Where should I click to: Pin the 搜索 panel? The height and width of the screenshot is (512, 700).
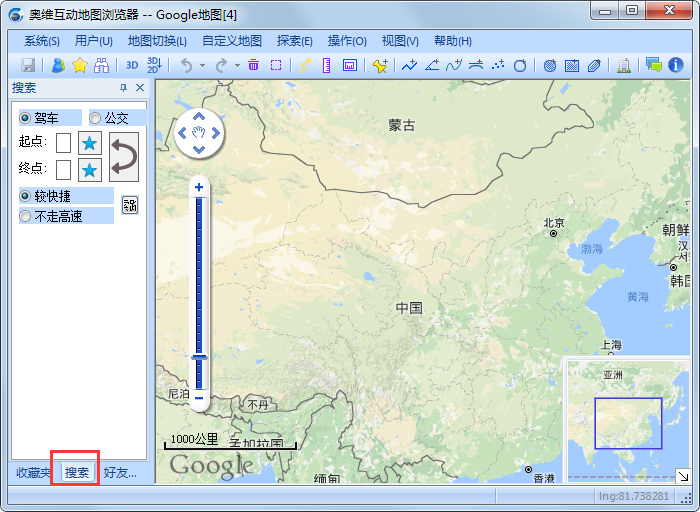pos(124,87)
